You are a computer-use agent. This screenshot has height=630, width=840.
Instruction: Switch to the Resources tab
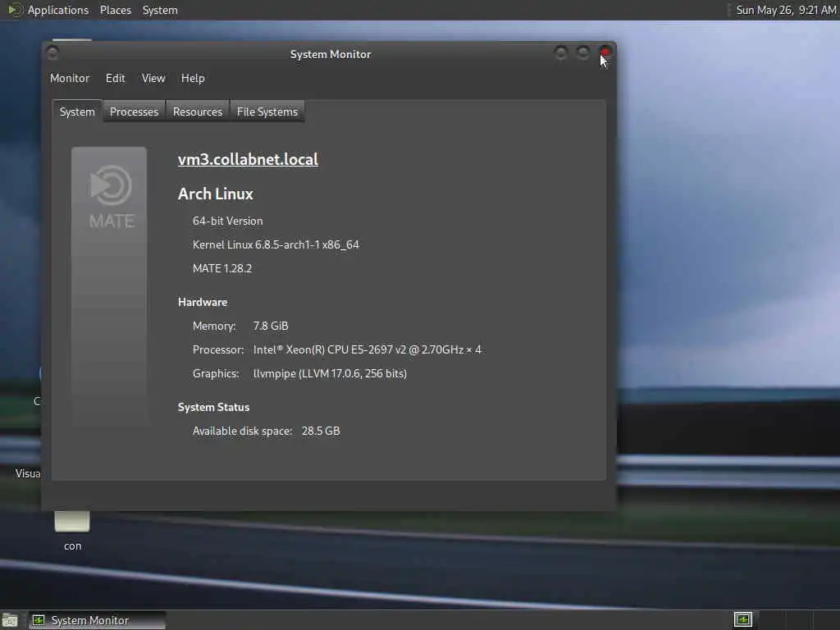(x=198, y=112)
